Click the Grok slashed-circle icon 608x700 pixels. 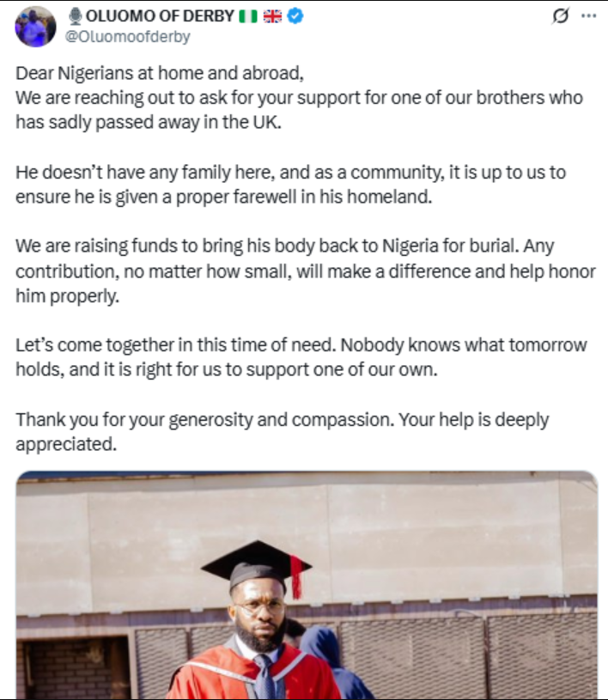pyautogui.click(x=562, y=16)
